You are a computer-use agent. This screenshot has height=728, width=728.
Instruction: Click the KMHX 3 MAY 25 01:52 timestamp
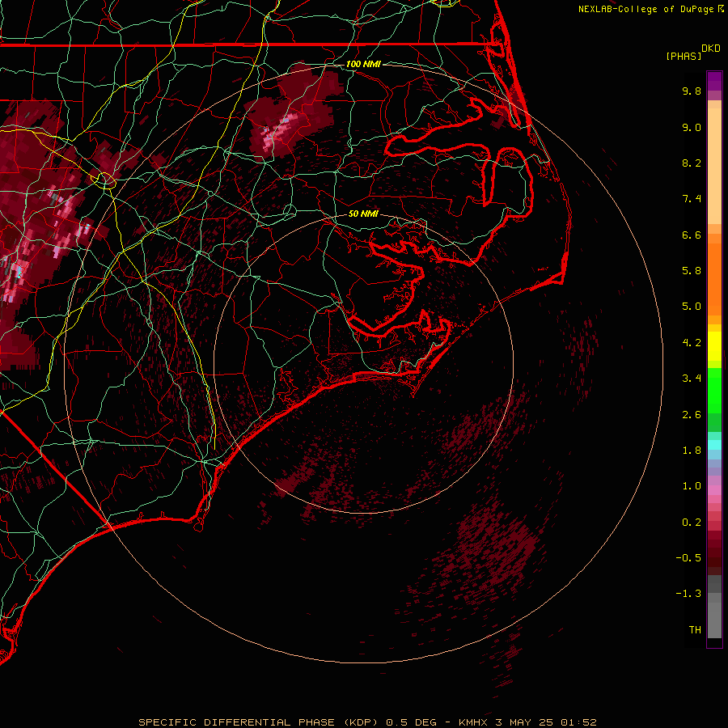(x=527, y=722)
